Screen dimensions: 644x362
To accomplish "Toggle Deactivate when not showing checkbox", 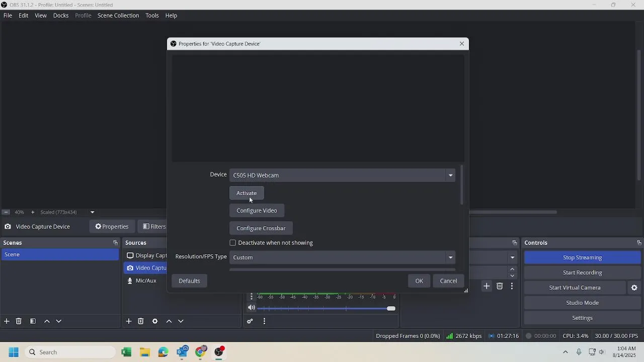I will click(233, 243).
